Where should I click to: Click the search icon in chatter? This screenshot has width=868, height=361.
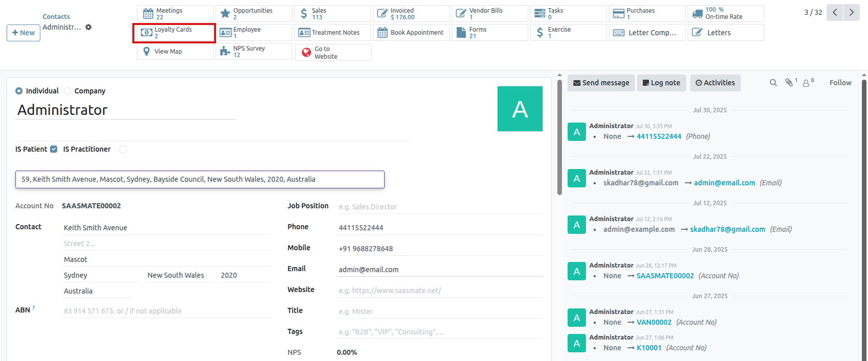pos(773,83)
